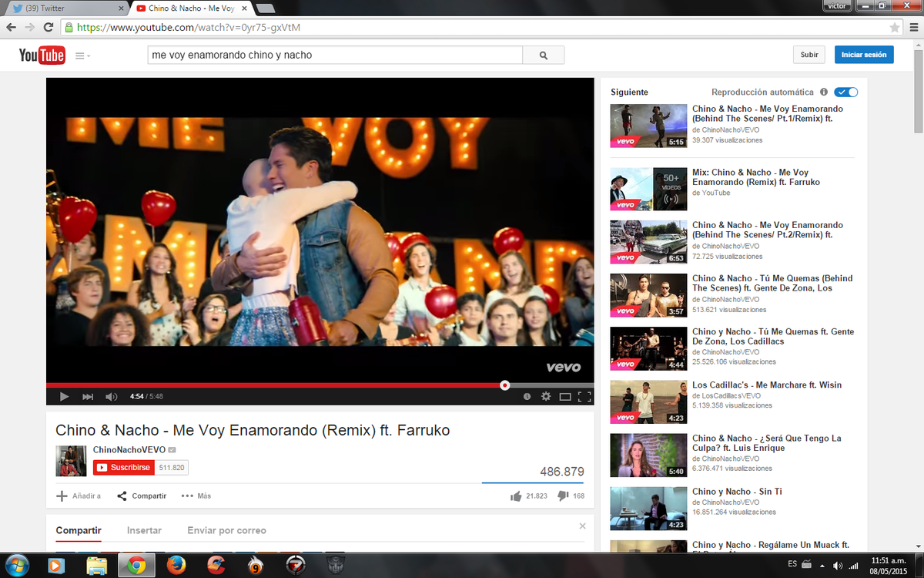Click the red progress bar scrubber handle
The height and width of the screenshot is (578, 924).
click(x=504, y=385)
